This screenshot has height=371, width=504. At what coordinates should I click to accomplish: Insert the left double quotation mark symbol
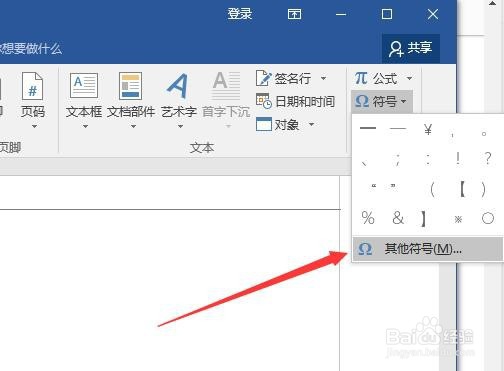[374, 186]
